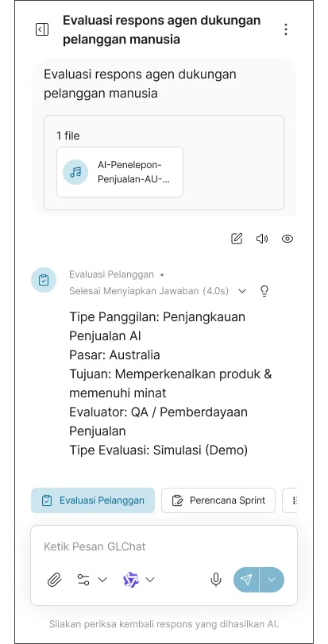Click the 'Tujuan: Memperkenalkan produk &' response line

click(x=171, y=374)
